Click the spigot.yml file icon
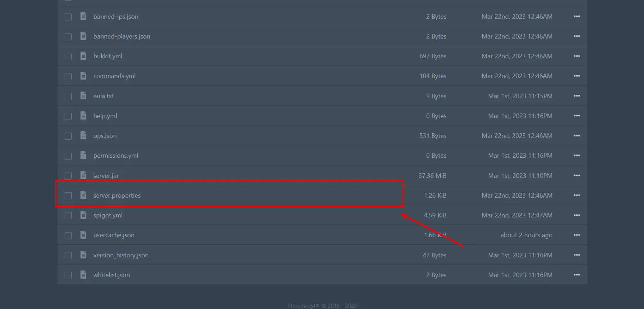 [x=83, y=215]
